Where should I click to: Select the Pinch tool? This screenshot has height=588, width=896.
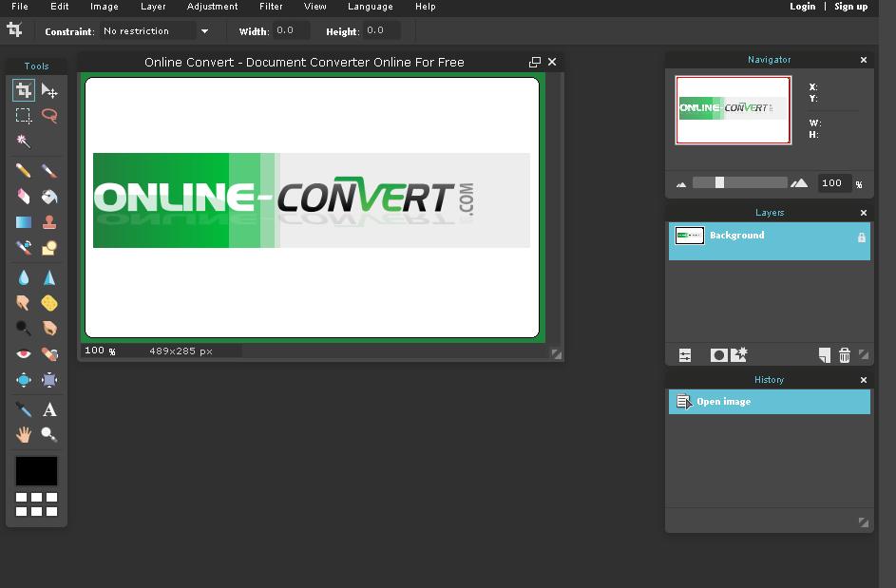pos(49,379)
